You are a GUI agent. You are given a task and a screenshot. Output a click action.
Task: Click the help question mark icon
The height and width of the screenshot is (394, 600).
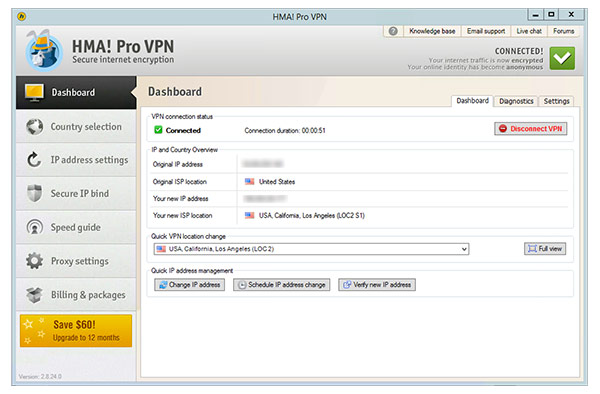click(x=393, y=31)
